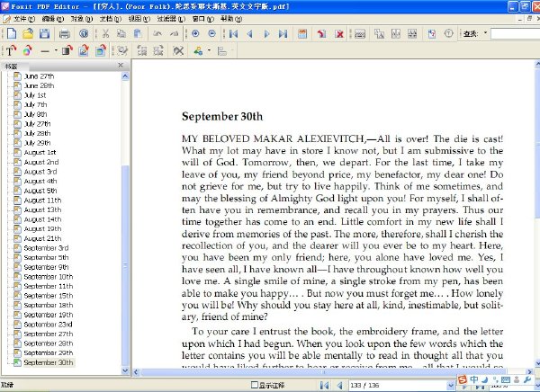
Task: Create a new document with the blank page icon
Action: 12,34
